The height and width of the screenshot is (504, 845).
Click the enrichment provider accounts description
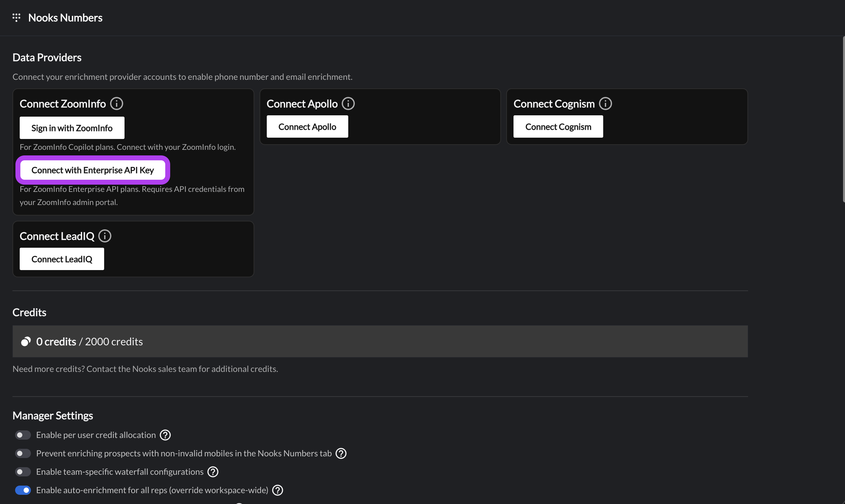pos(182,77)
